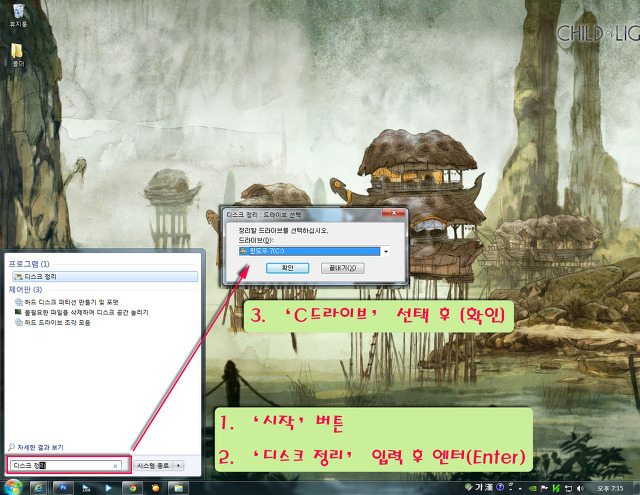The width and height of the screenshot is (640, 495).
Task: Open the volume speaker tray icon
Action: (580, 488)
